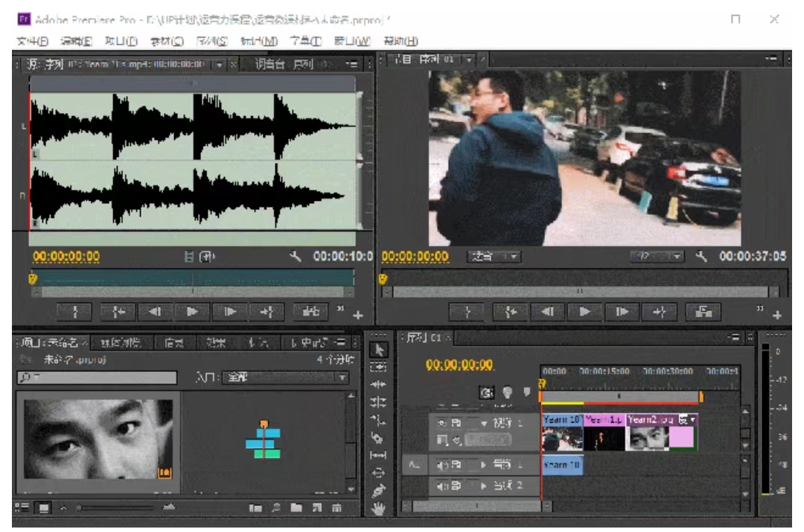
Task: Click the New Bin folder icon
Action: click(x=296, y=508)
